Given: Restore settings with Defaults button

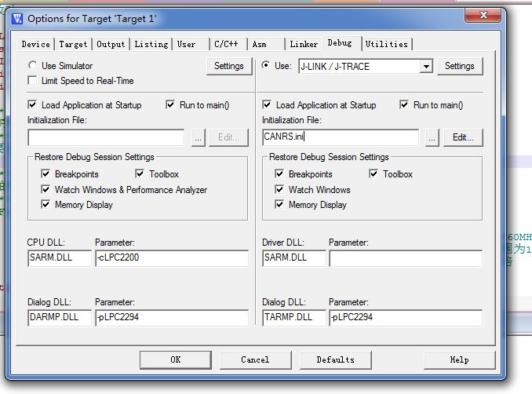Looking at the screenshot, I should click(x=336, y=359).
